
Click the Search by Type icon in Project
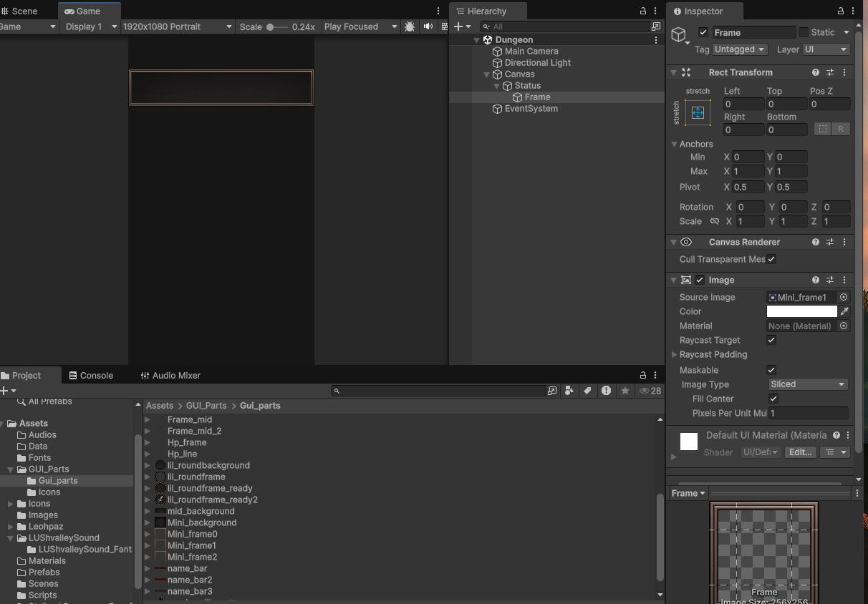coord(569,391)
